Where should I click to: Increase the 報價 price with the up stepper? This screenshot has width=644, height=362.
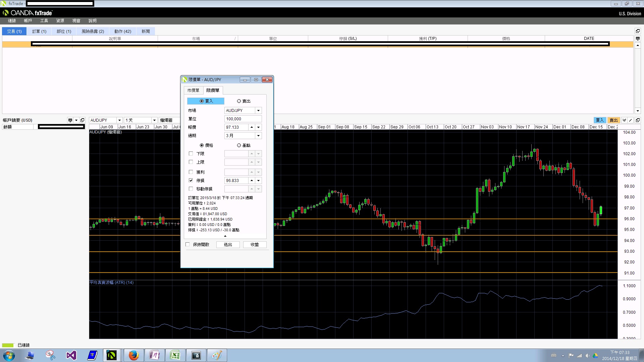[252, 127]
